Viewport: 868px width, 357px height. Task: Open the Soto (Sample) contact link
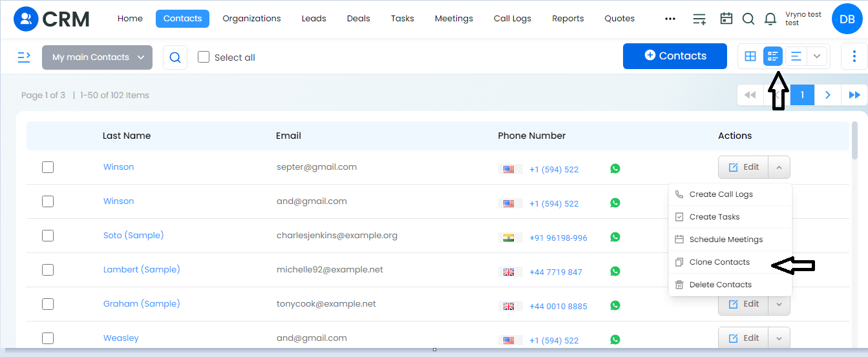point(134,236)
